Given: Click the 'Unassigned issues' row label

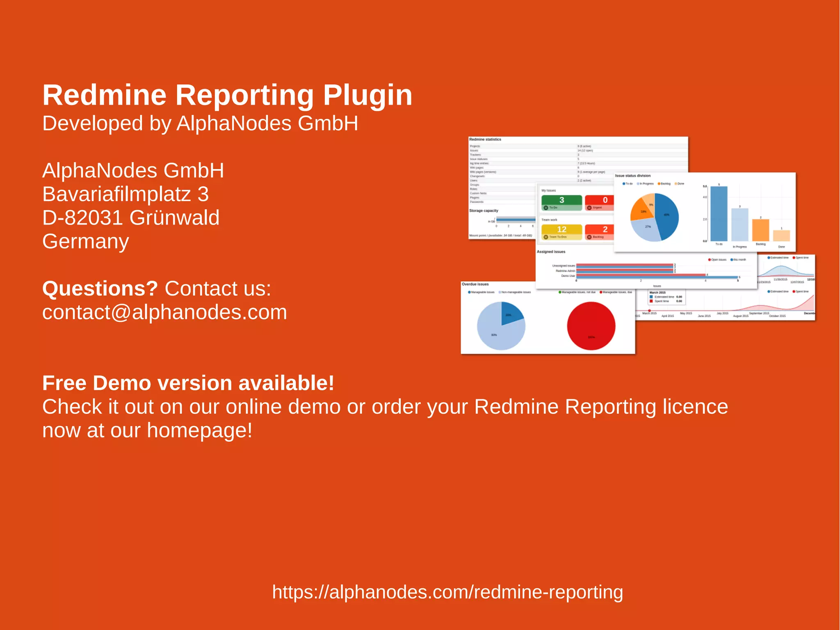Looking at the screenshot, I should coord(564,266).
